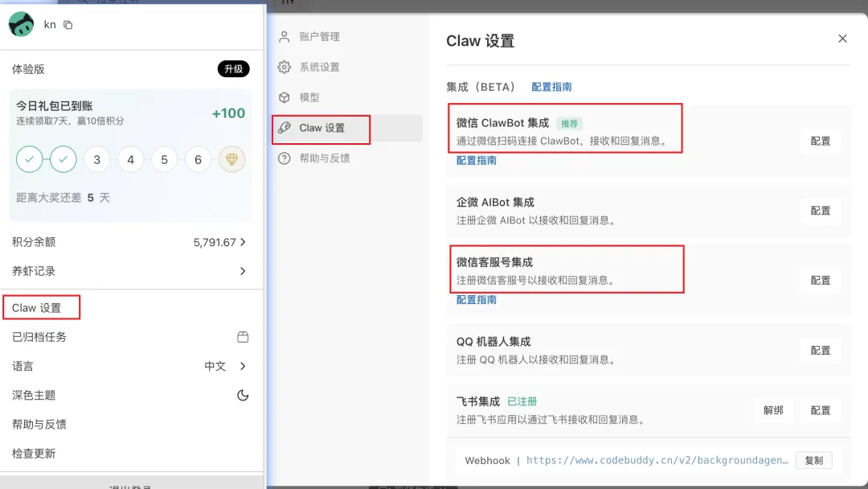The image size is (868, 489).
Task: Click the day 6 reward circle
Action: (199, 159)
